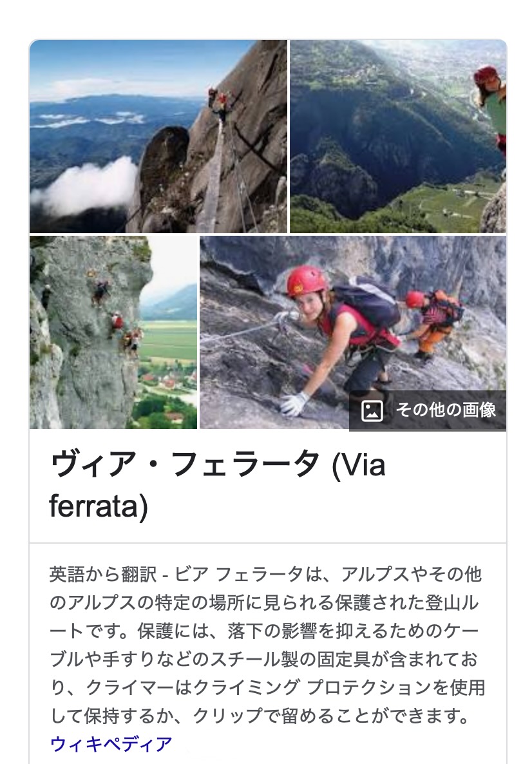Viewport: 532px width, 764px height.
Task: Click the last description line ending できます。
Action: pyautogui.click(x=261, y=716)
